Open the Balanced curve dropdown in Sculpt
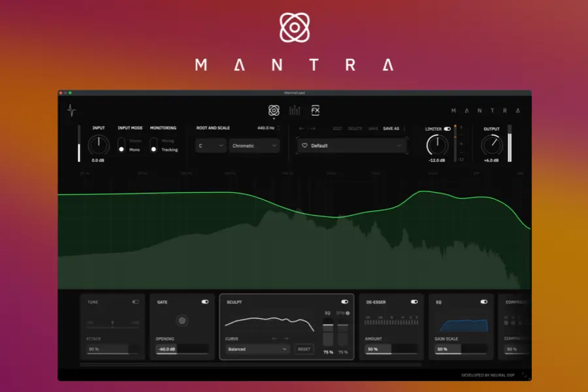Screen dimensions: 588x392 pos(258,348)
